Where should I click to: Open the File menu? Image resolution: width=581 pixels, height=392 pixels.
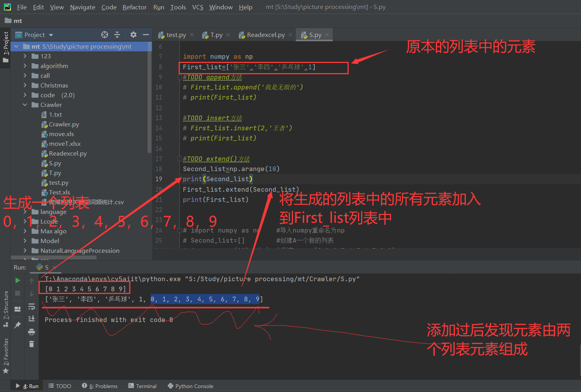(x=22, y=7)
